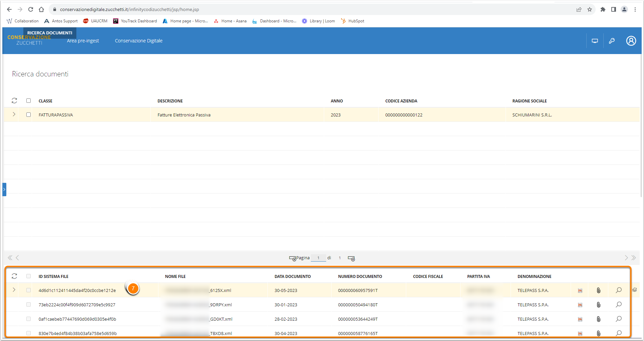
Task: Click the magnifier icon in the 9DRPY.xml row
Action: (x=619, y=305)
